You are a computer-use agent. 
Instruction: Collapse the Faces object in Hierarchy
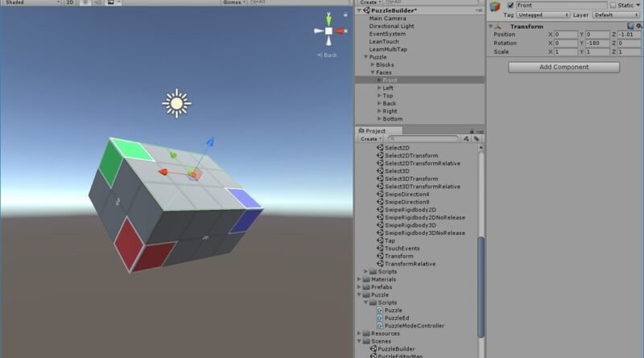(x=373, y=72)
